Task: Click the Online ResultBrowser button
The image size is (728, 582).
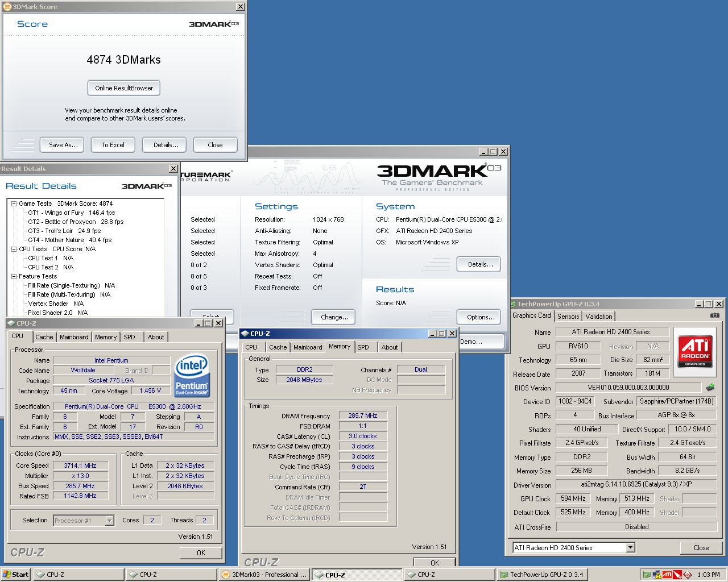Action: (124, 88)
